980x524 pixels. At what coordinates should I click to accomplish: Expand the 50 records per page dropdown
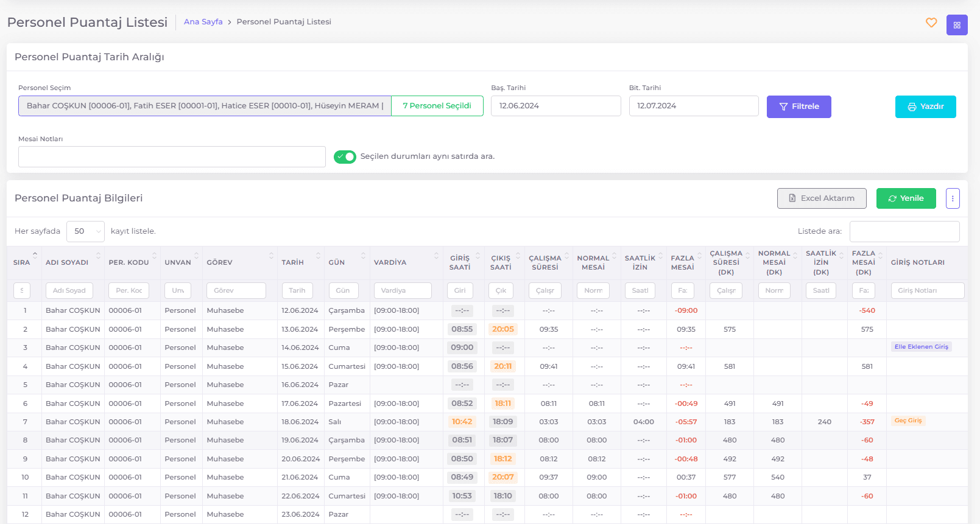(85, 231)
